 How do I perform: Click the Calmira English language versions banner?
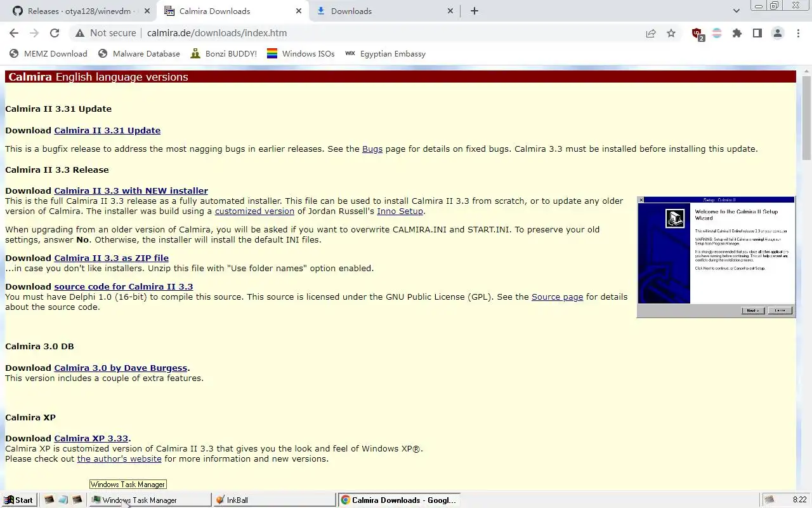pos(400,77)
